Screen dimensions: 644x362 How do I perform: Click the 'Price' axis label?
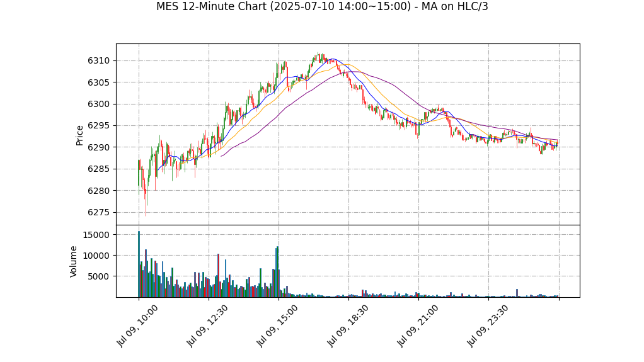pyautogui.click(x=79, y=135)
